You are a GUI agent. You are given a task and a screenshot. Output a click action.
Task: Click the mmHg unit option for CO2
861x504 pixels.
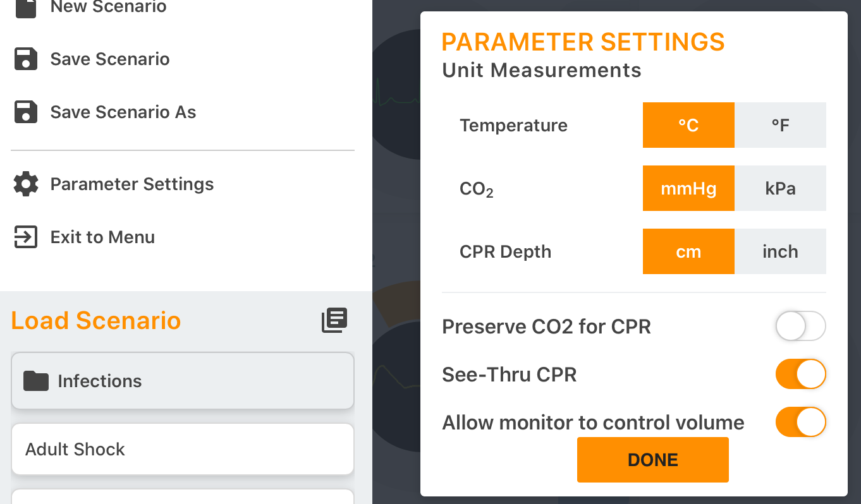(688, 188)
